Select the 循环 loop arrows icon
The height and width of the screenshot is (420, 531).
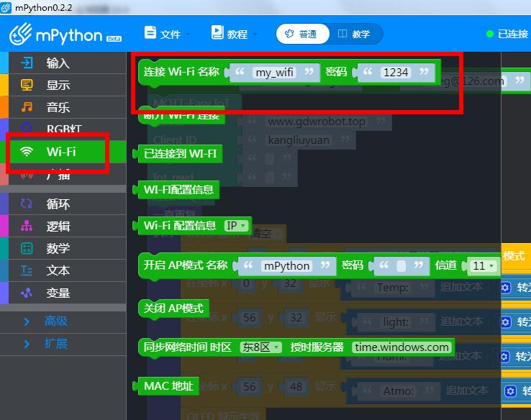27,204
